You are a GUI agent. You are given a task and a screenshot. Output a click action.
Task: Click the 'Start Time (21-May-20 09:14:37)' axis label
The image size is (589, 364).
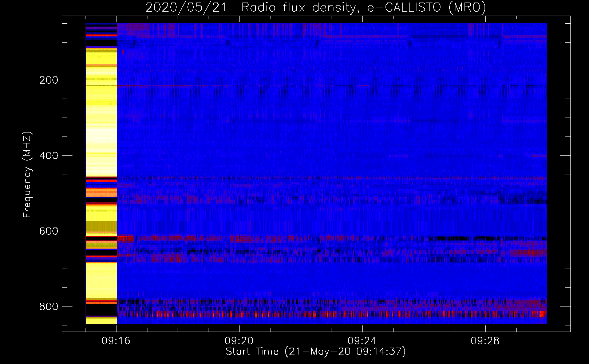316,352
